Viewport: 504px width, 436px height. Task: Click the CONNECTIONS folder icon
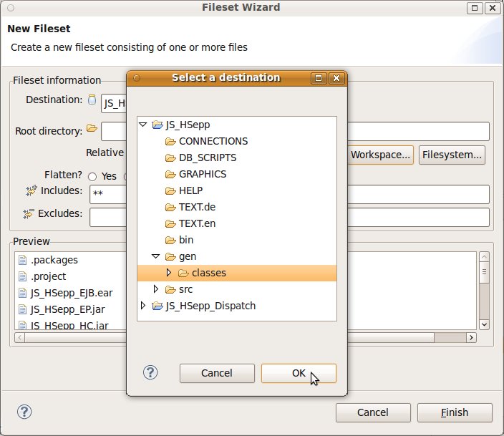[170, 141]
